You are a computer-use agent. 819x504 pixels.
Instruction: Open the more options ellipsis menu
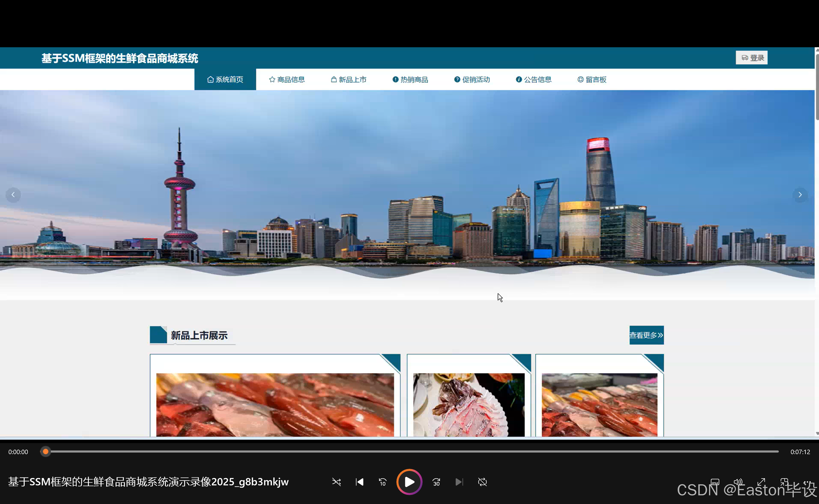coord(807,482)
